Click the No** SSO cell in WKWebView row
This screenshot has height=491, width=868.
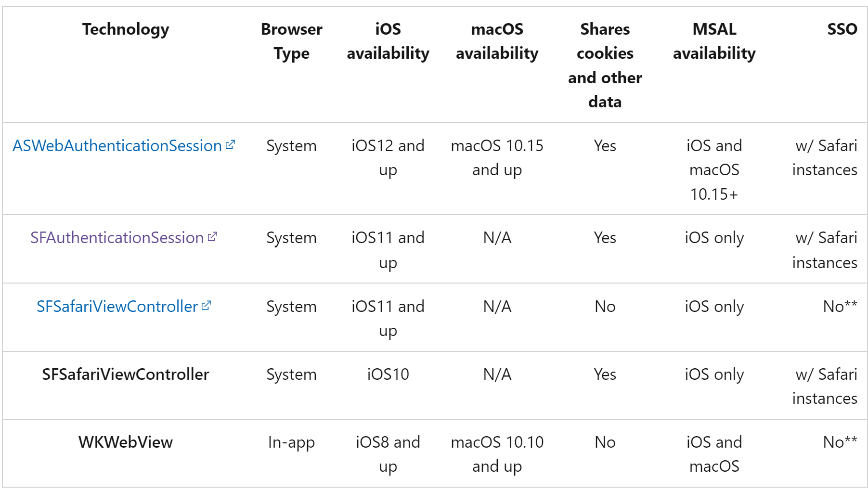pos(840,442)
